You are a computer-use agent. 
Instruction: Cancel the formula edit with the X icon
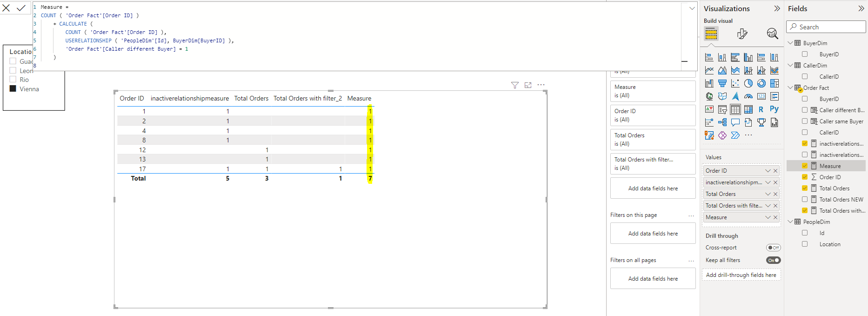[x=7, y=8]
